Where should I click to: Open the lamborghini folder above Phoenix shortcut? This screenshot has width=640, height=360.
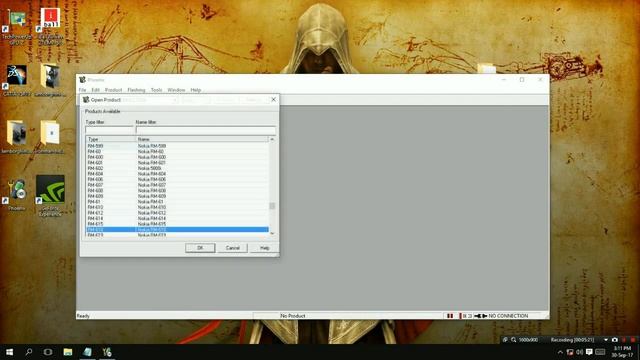pos(16,137)
